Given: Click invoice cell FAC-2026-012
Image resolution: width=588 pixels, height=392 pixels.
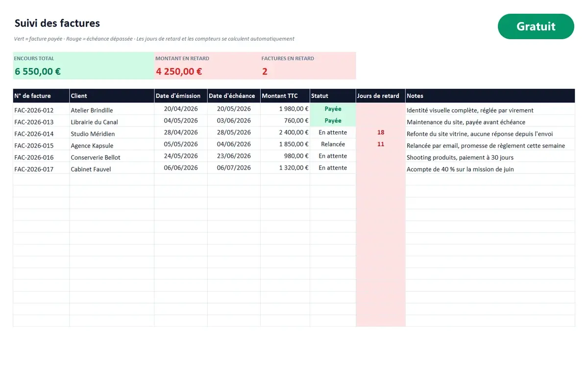Looking at the screenshot, I should pyautogui.click(x=41, y=109).
